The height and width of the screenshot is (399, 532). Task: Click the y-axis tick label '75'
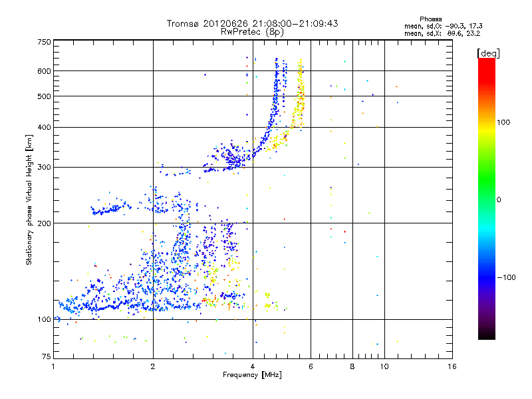click(47, 356)
